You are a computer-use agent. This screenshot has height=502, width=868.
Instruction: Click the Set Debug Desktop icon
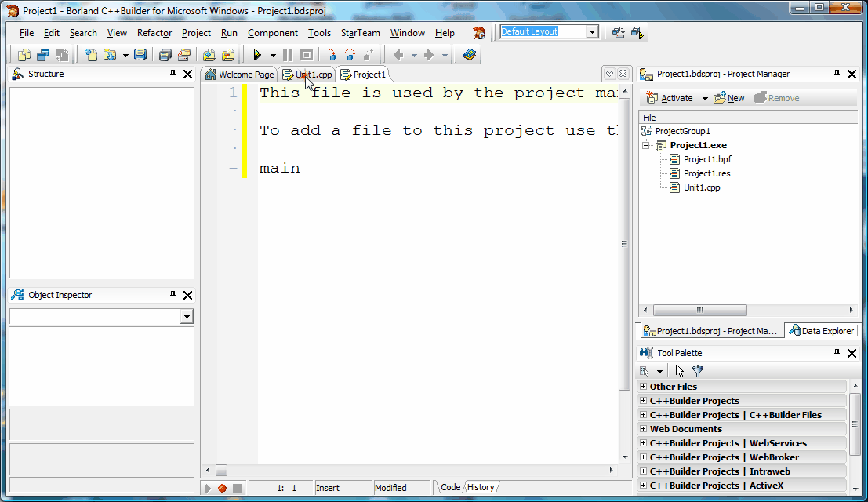637,33
